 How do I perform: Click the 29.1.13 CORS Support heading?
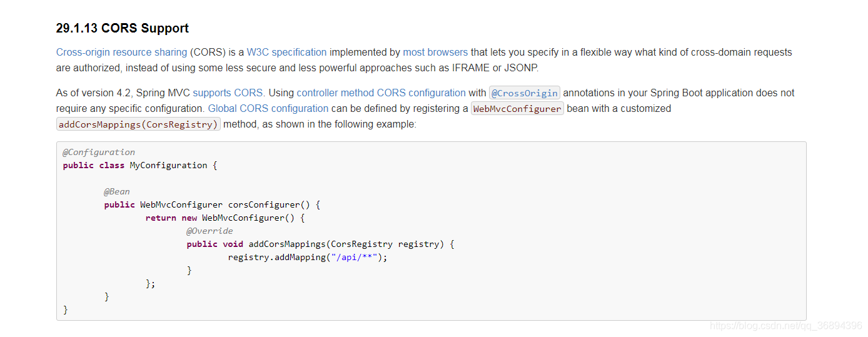(123, 28)
